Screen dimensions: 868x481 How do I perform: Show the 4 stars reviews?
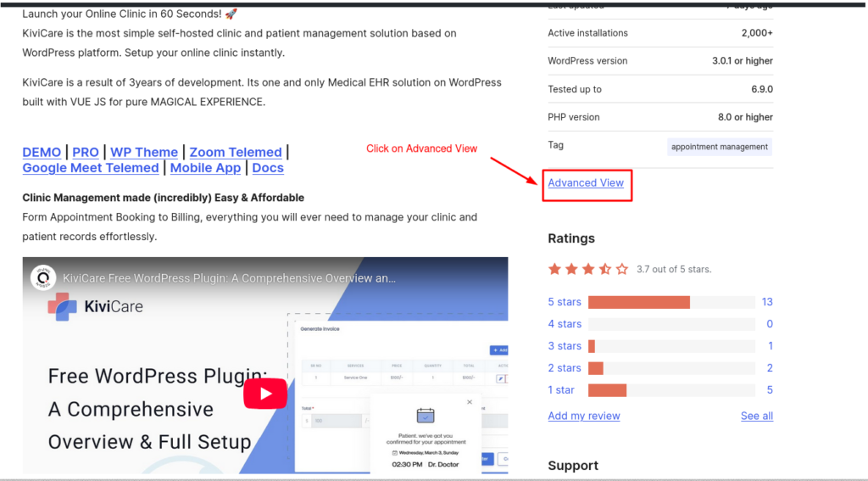point(565,324)
